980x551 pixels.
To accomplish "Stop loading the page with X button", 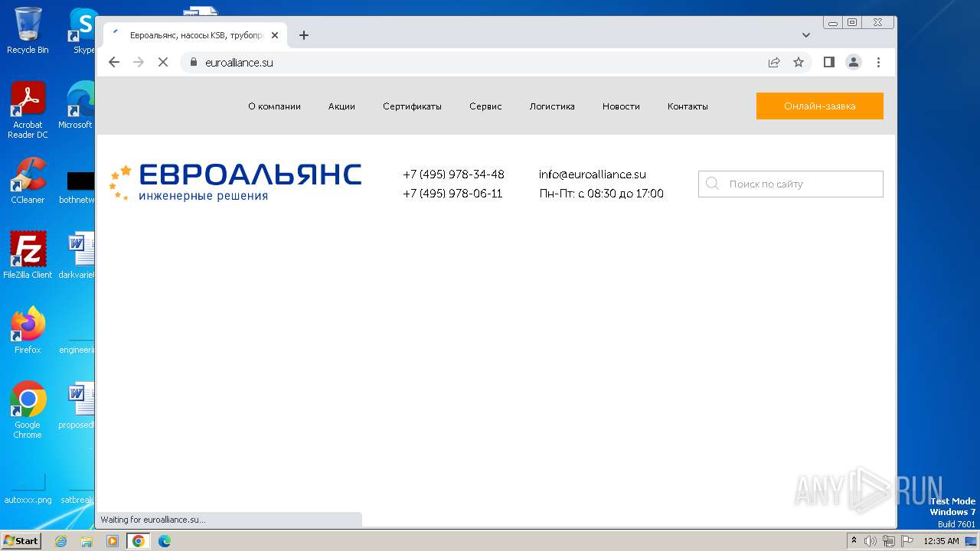I will (162, 62).
